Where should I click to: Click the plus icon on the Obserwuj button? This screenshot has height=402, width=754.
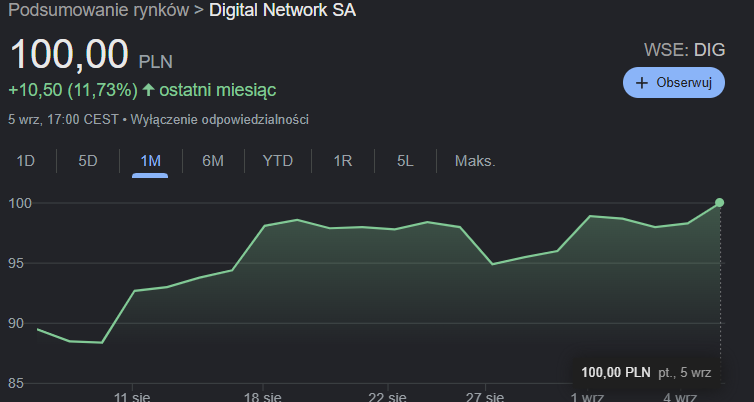tap(641, 83)
